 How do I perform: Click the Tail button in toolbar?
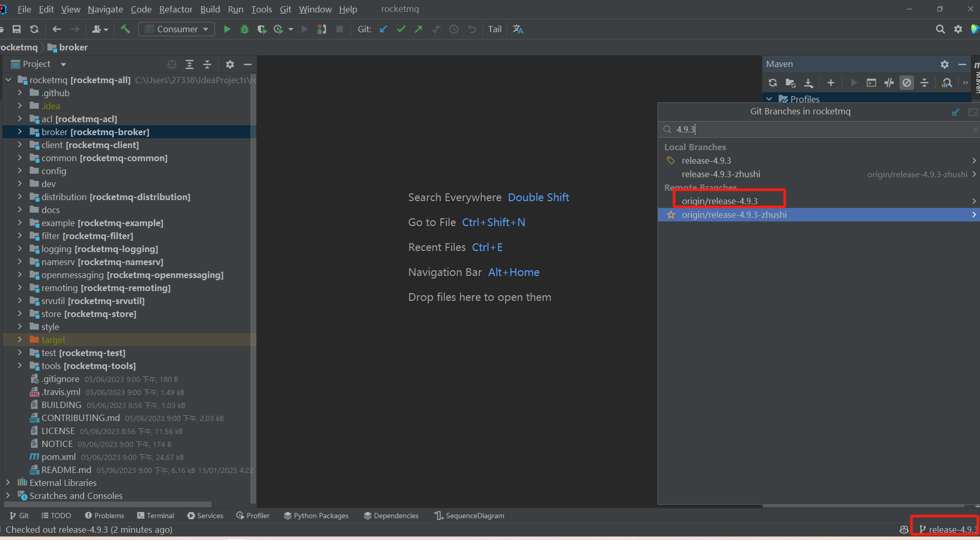tap(495, 29)
